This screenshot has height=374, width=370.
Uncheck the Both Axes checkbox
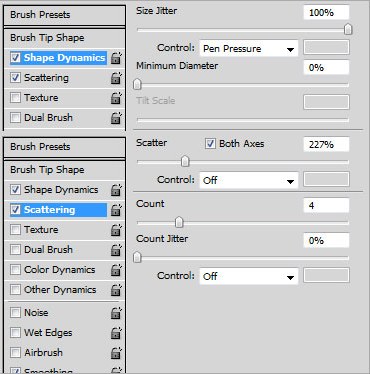pos(210,144)
